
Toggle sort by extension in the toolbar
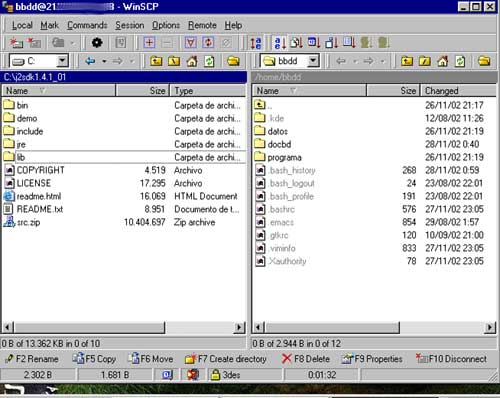[x=296, y=43]
